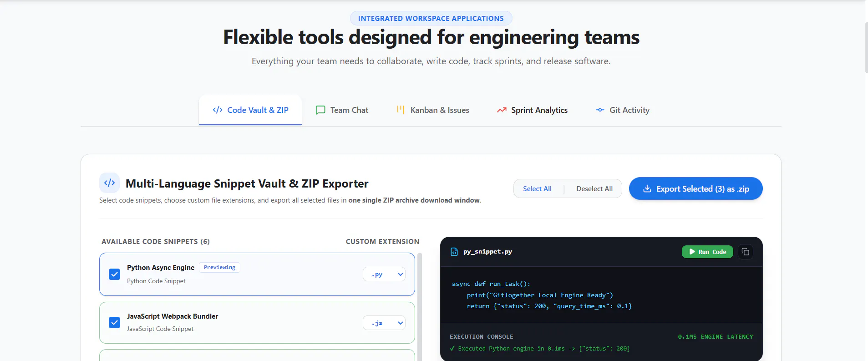Click the Integrated Workspace Applications badge

(431, 18)
